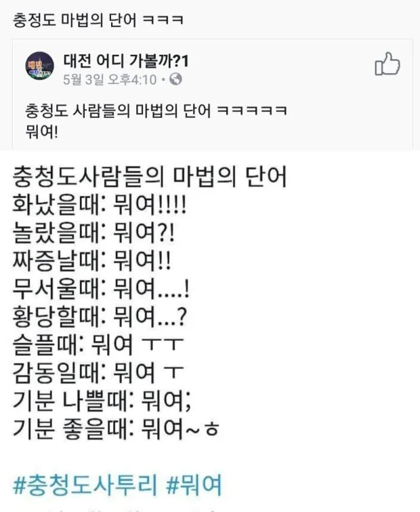Open the #충청도사투리 hashtag

tap(85, 485)
